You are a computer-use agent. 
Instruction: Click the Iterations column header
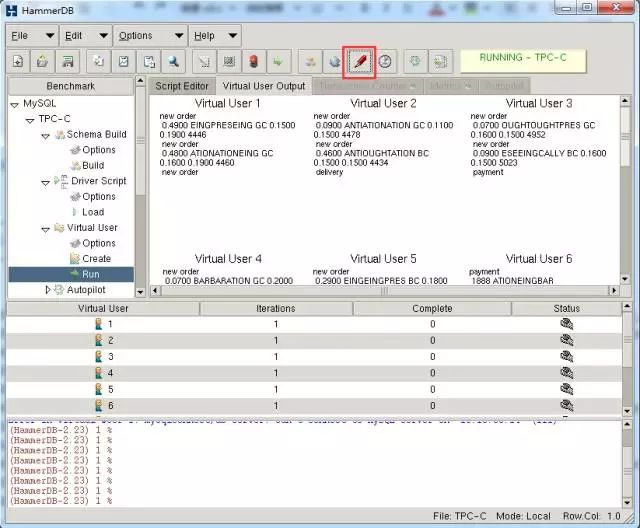pyautogui.click(x=276, y=309)
